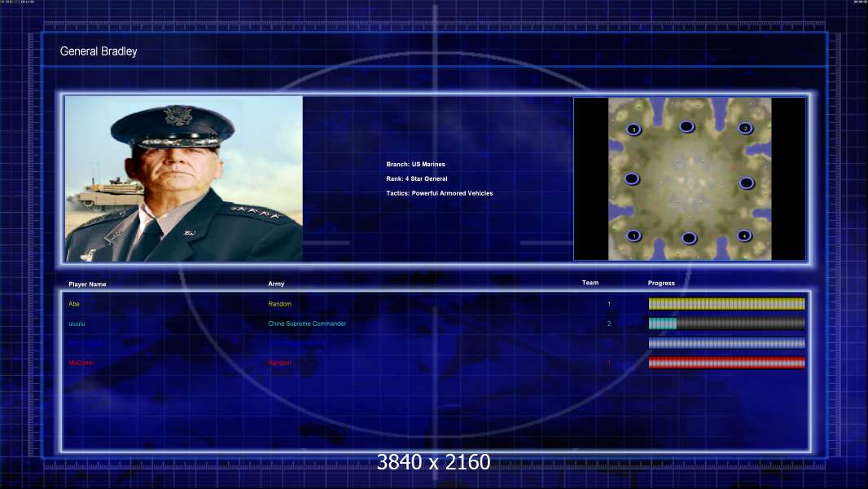Viewport: 868px width, 489px height.
Task: Click the light blue progress bar
Action: [727, 343]
